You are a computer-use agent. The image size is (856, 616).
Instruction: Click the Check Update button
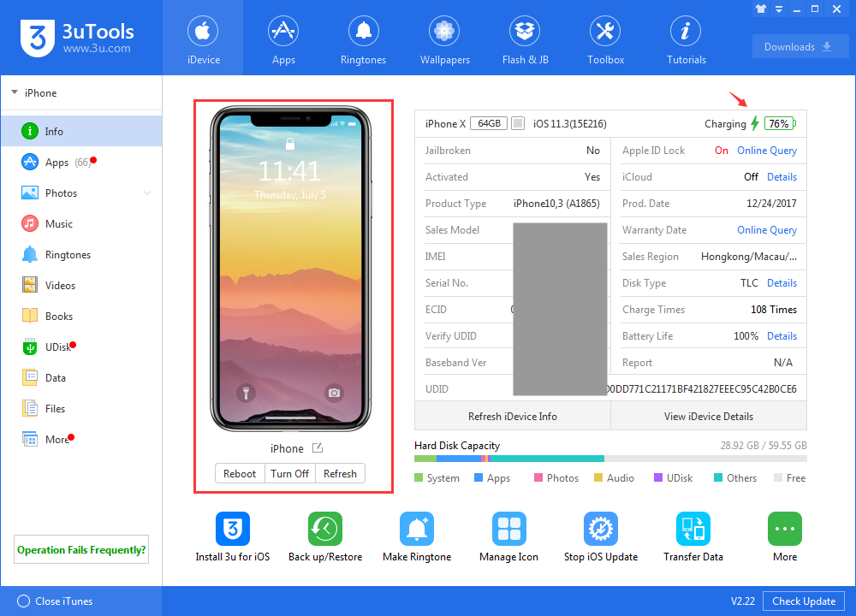[804, 601]
